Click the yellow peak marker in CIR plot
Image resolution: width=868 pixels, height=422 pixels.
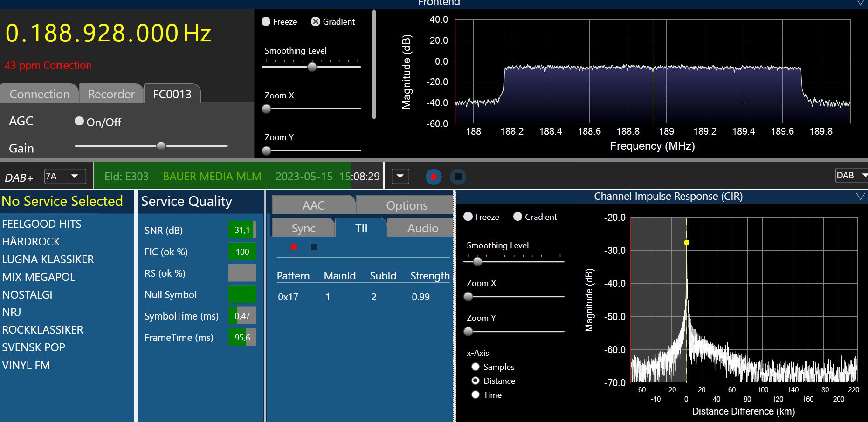[686, 243]
